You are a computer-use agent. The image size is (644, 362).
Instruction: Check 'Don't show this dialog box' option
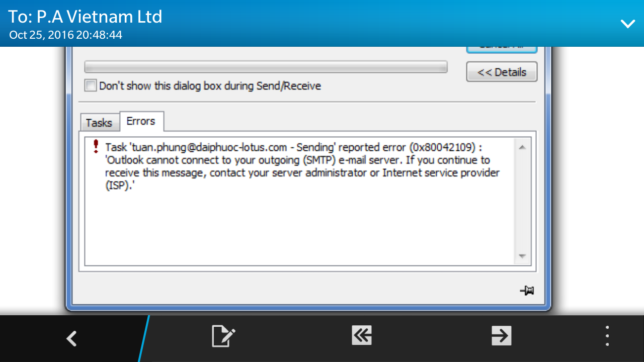90,85
